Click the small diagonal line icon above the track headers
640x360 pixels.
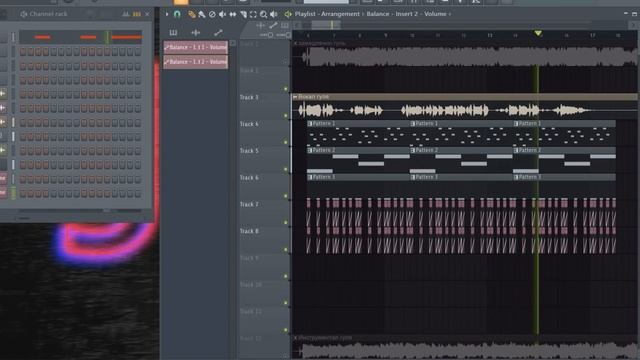click(x=273, y=25)
